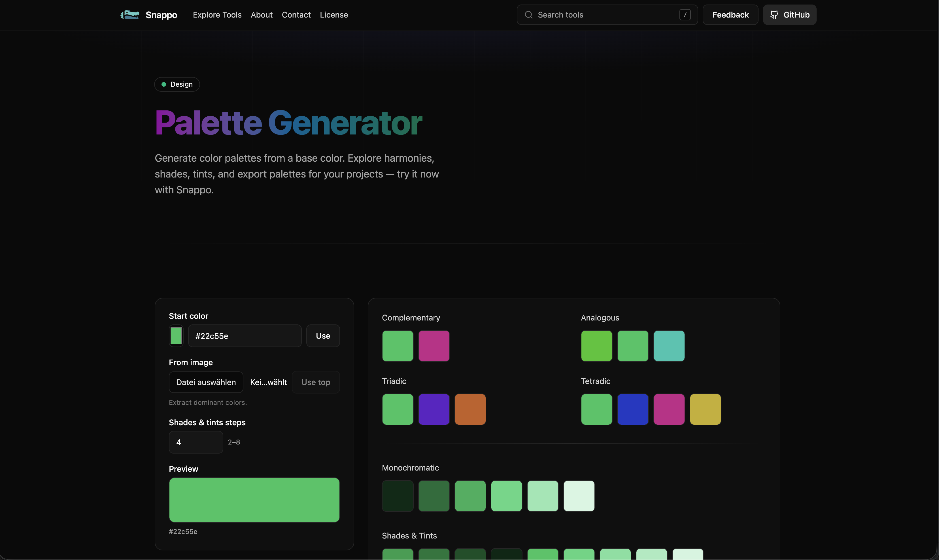Click the Snappo crocodile logo icon

(x=130, y=15)
